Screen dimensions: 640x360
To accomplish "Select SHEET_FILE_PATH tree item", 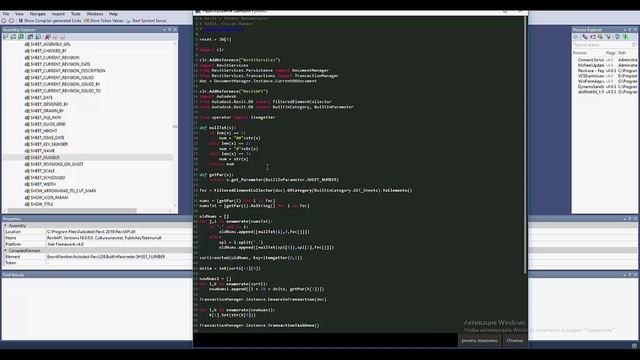I will 45,118.
